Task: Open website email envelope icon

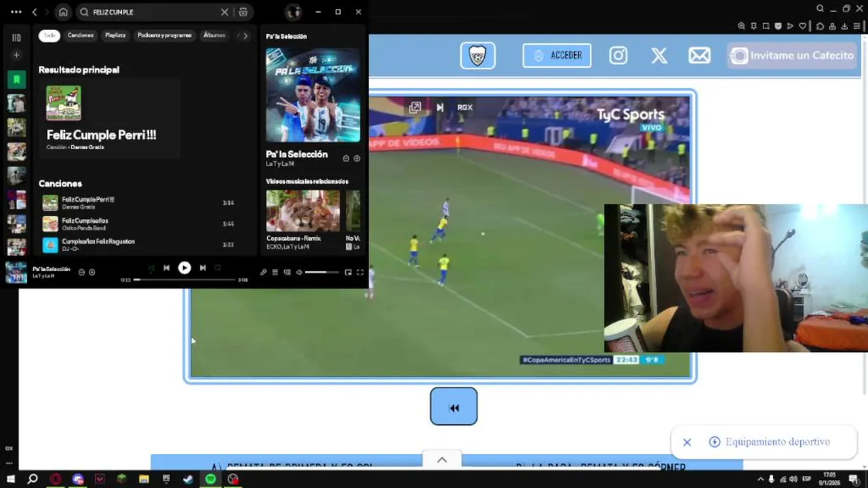Action: tap(700, 56)
